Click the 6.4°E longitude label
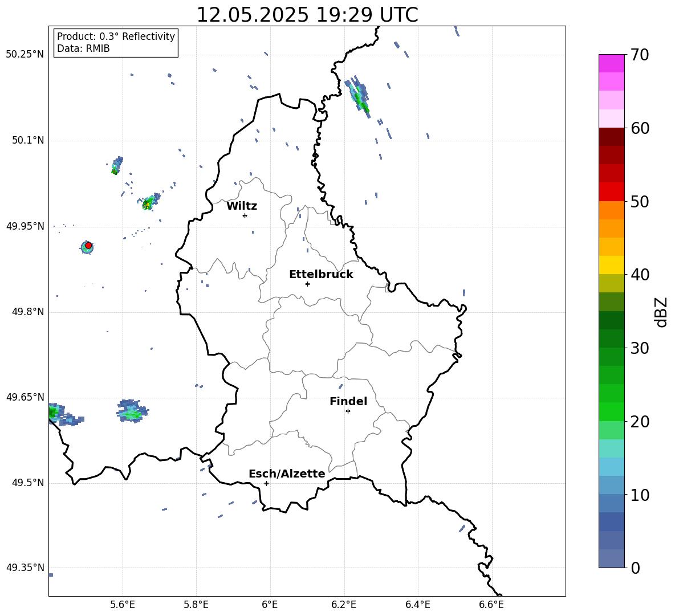 coord(417,605)
